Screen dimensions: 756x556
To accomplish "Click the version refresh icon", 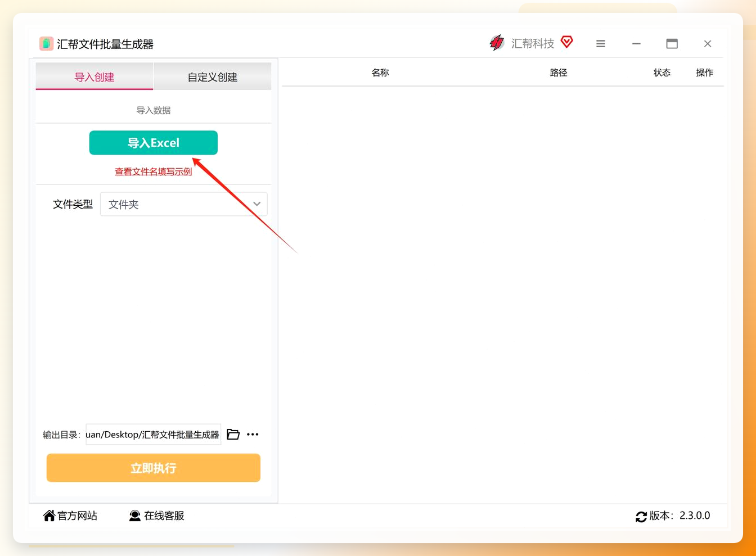I will (641, 517).
